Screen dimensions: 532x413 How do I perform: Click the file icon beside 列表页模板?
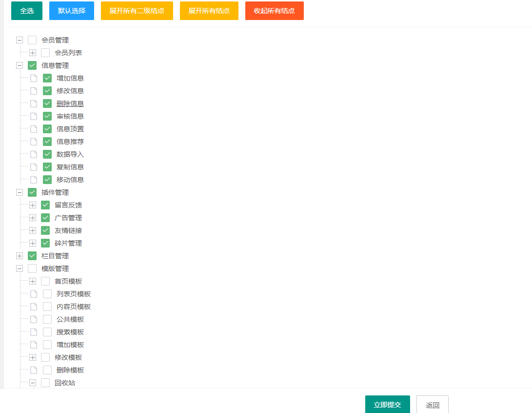click(34, 294)
